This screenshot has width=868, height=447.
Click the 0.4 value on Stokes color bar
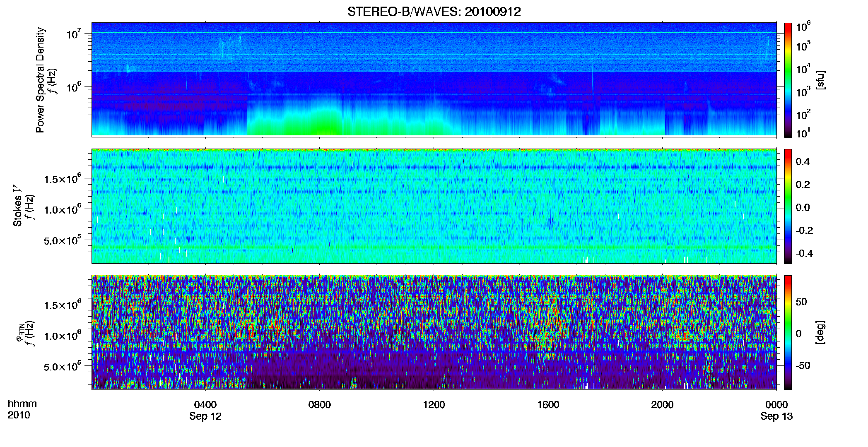point(803,162)
